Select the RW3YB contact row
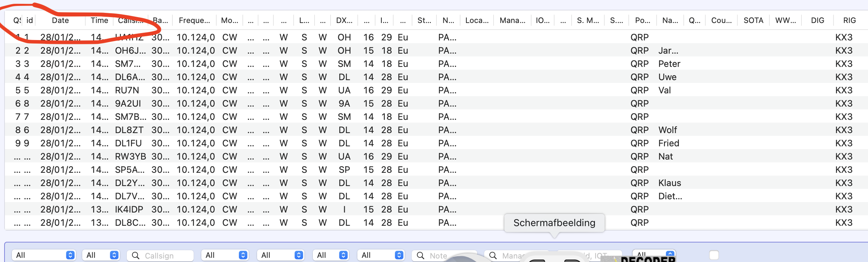 tap(130, 156)
